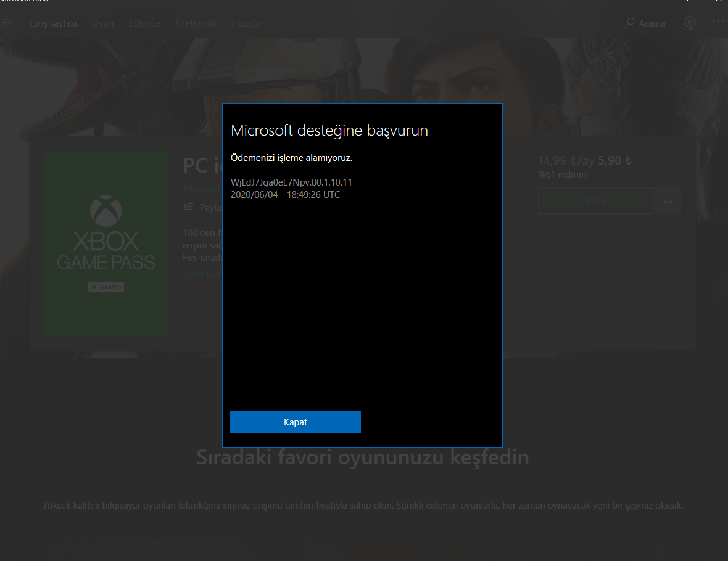728x561 pixels.
Task: Go back using the back arrow icon
Action: [7, 23]
